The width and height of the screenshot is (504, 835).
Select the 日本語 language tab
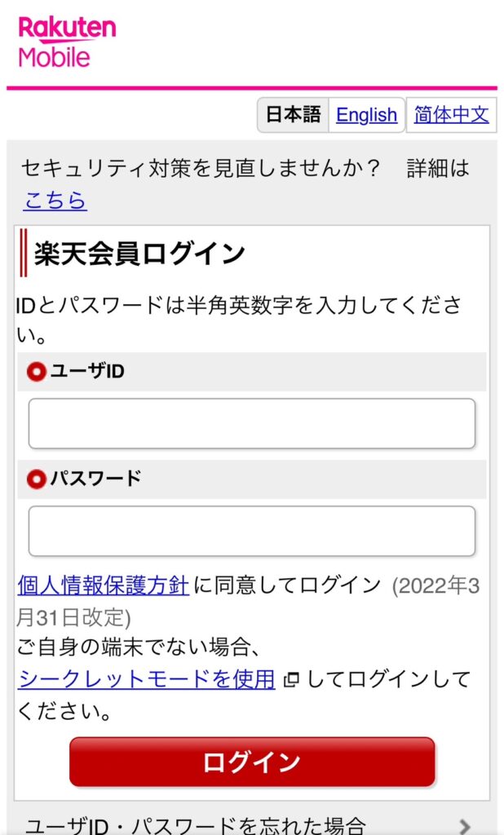tap(294, 115)
